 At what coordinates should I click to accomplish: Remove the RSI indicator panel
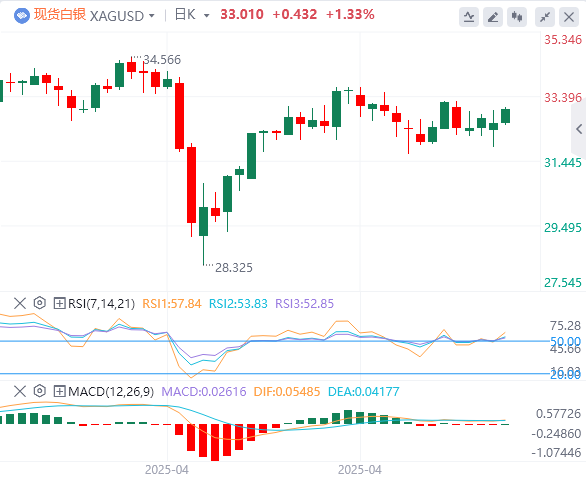point(20,303)
